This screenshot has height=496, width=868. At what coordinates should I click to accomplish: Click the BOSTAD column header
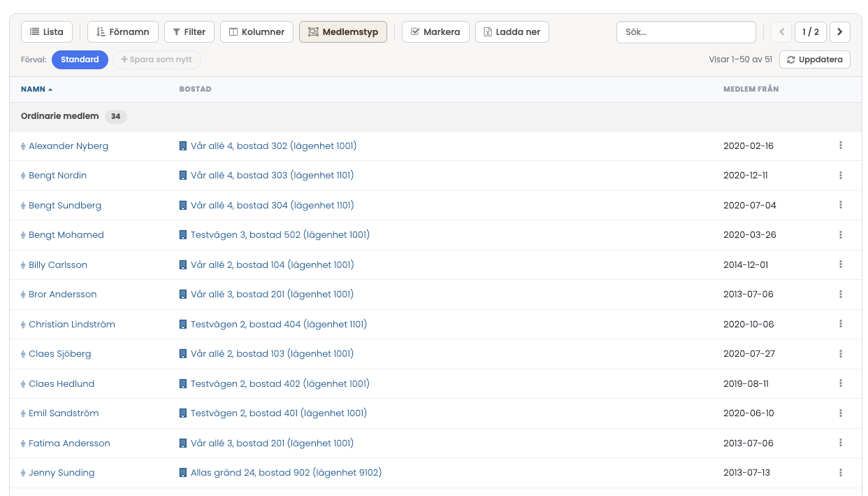click(195, 90)
